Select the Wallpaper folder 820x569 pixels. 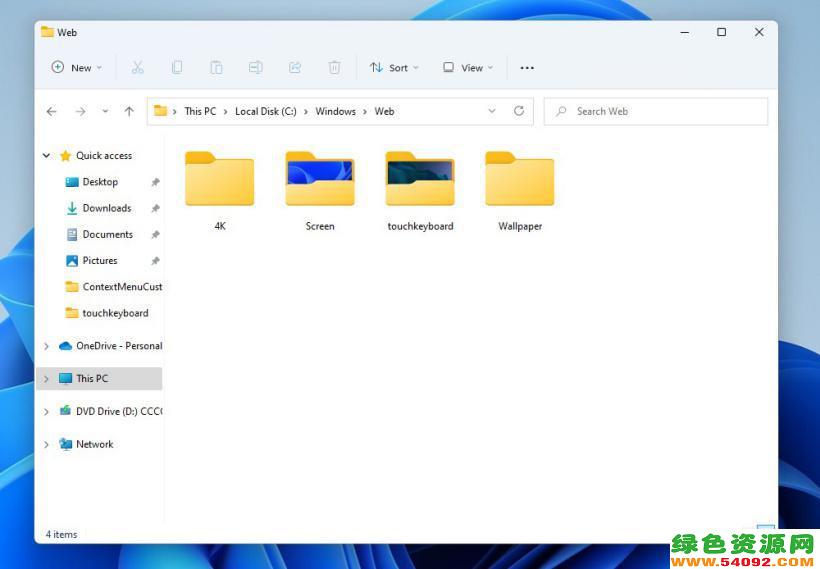[x=520, y=191]
